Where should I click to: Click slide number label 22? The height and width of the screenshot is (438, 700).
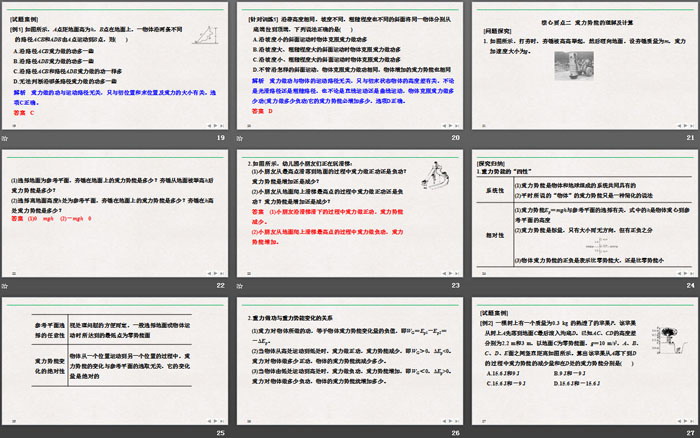pos(221,285)
